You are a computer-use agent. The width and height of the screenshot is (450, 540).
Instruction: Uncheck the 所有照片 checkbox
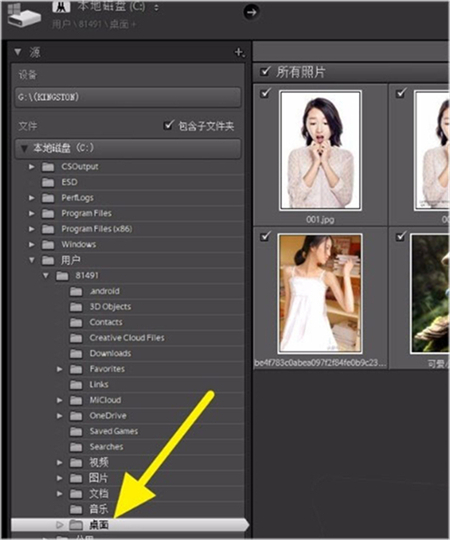(x=265, y=71)
